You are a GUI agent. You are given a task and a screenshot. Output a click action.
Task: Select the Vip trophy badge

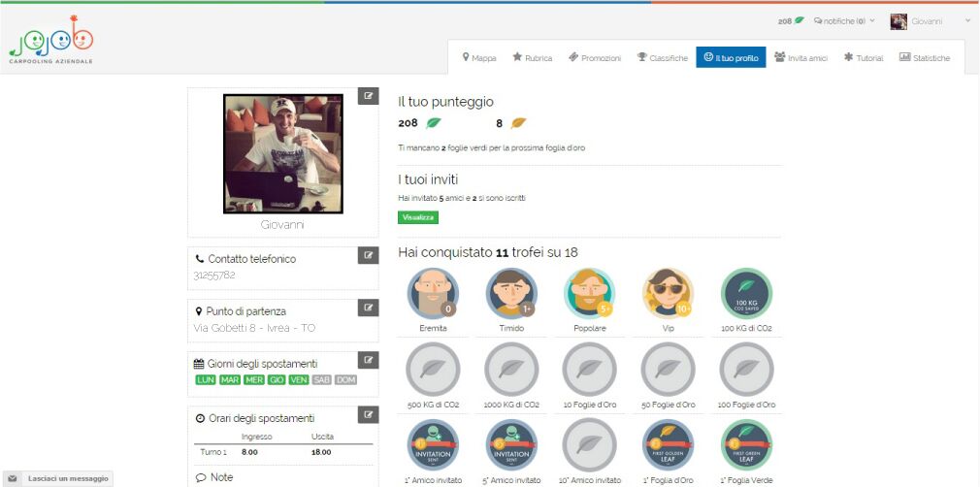[x=669, y=294]
